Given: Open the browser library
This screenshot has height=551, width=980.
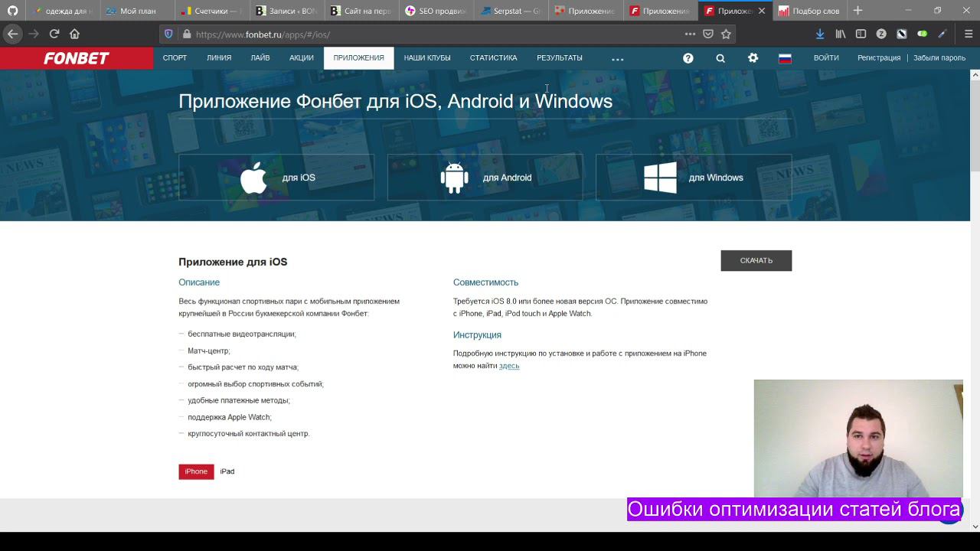Looking at the screenshot, I should (841, 34).
